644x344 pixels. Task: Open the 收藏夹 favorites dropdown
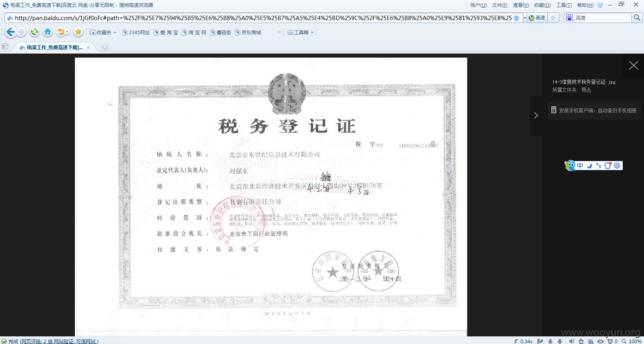(103, 32)
